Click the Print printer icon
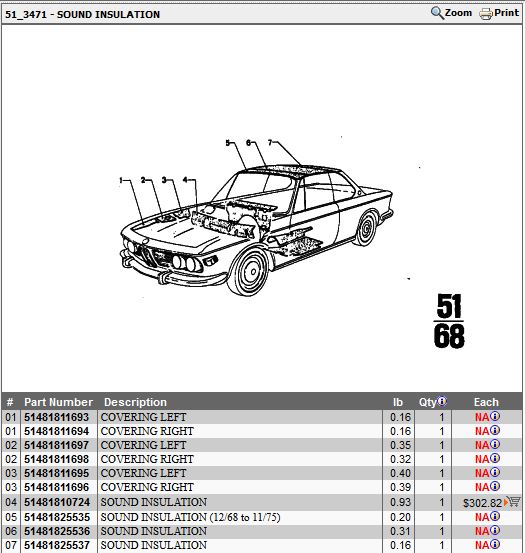Viewport: 525px width, 553px height. click(486, 14)
